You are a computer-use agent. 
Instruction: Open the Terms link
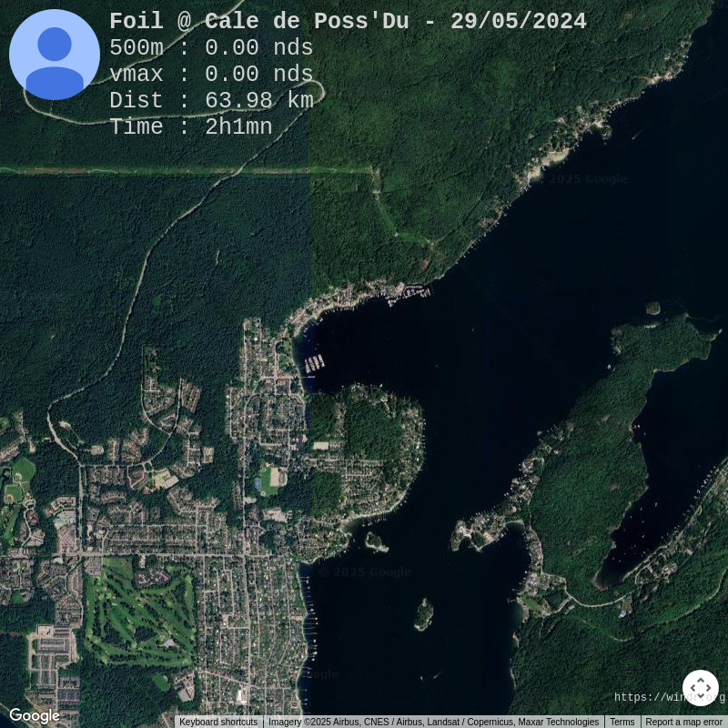tap(622, 722)
